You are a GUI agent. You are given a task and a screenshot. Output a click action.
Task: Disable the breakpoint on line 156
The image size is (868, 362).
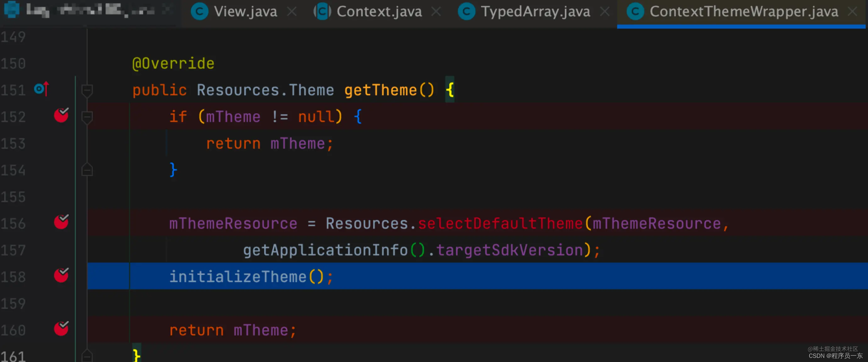point(61,222)
